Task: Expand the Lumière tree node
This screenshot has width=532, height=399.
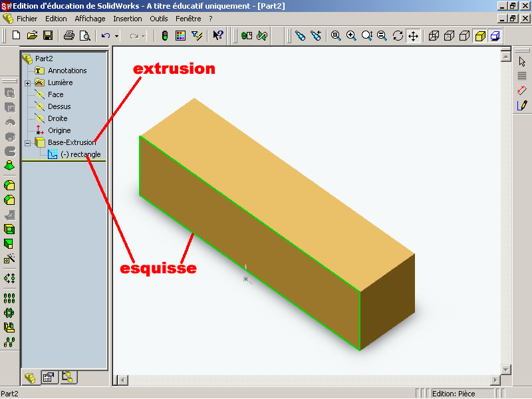Action: [27, 83]
